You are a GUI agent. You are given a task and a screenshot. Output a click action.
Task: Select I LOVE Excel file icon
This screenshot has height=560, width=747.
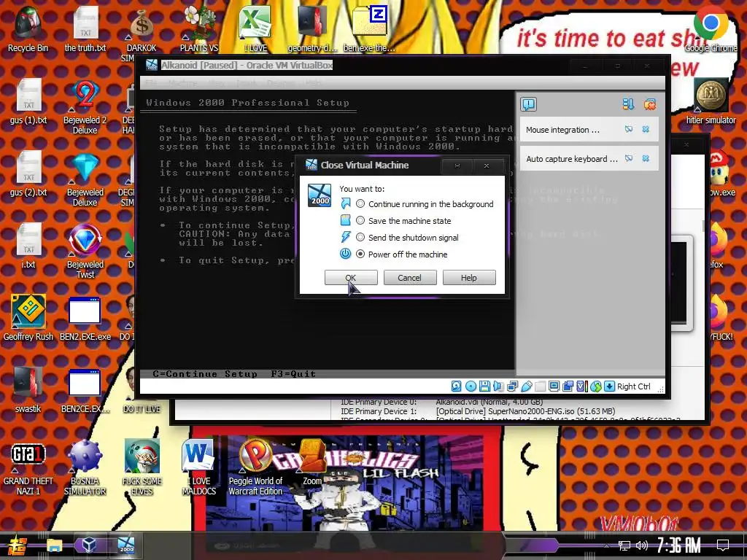tap(256, 29)
